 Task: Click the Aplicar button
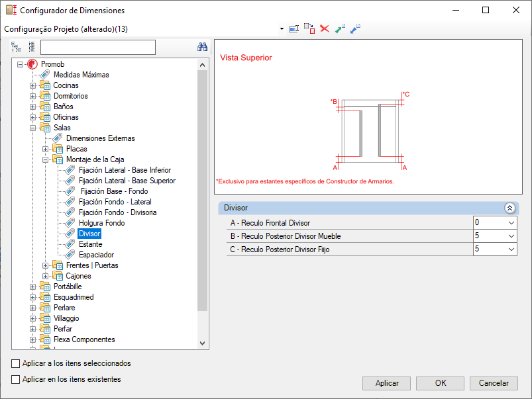[x=386, y=383]
